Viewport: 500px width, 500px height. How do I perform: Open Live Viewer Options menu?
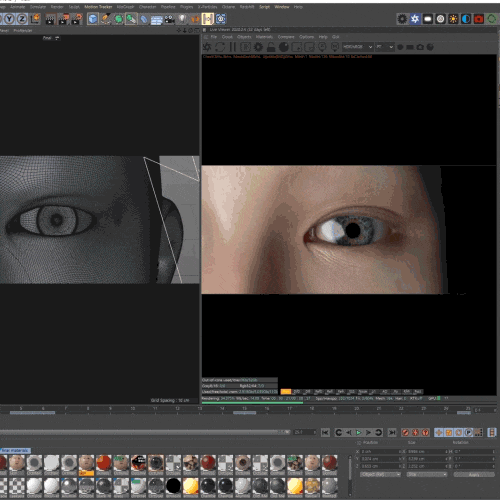click(306, 37)
